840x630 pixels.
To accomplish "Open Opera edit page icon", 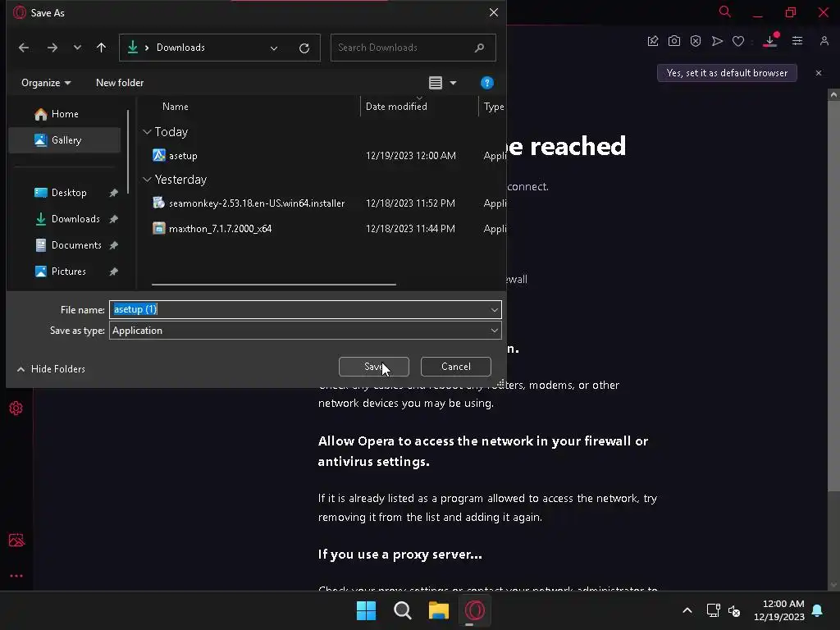I will [653, 41].
